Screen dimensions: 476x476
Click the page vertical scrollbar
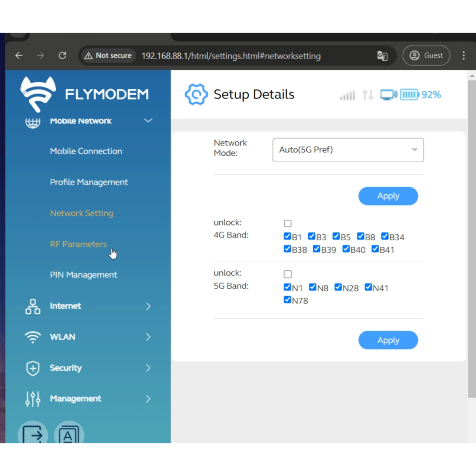[x=471, y=232]
